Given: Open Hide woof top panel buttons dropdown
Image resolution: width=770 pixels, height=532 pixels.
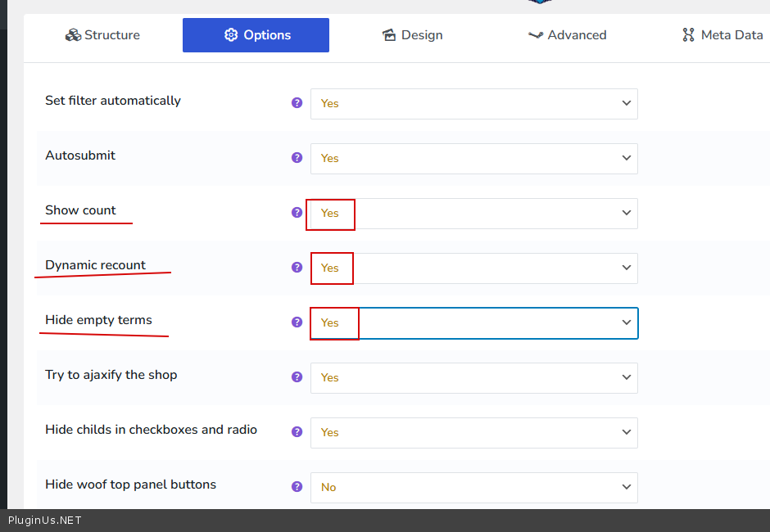Looking at the screenshot, I should (473, 488).
